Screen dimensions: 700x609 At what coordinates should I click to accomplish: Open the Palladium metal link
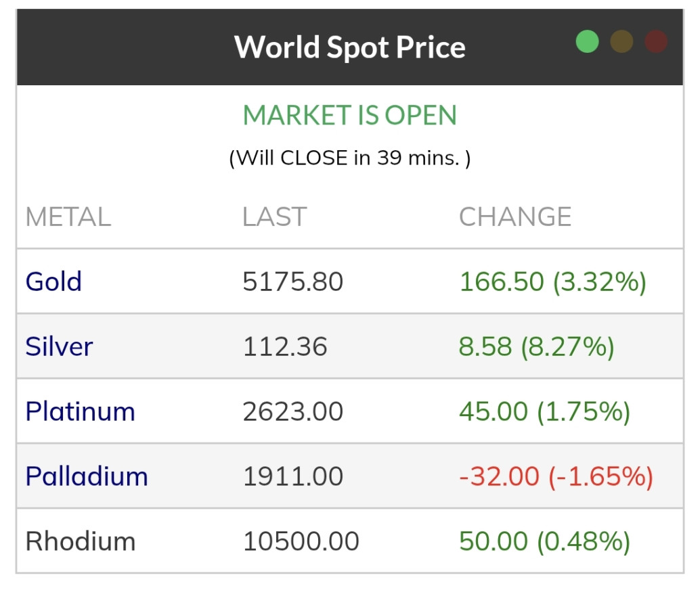coord(87,476)
